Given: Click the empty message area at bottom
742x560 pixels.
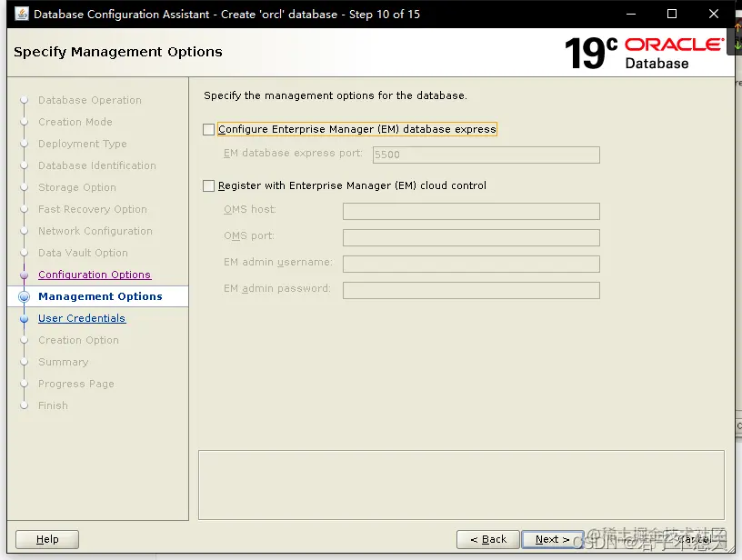Looking at the screenshot, I should tap(461, 485).
